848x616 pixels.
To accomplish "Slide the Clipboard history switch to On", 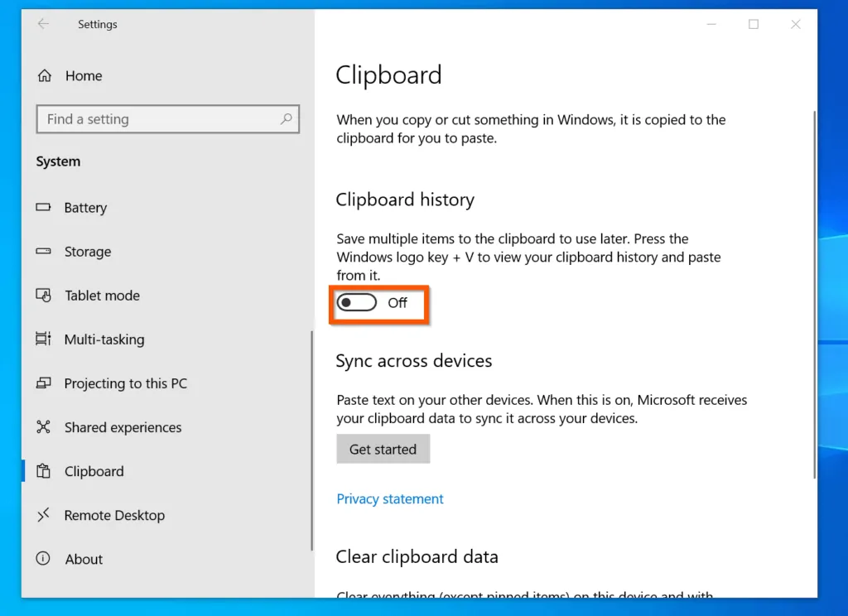I will (356, 302).
